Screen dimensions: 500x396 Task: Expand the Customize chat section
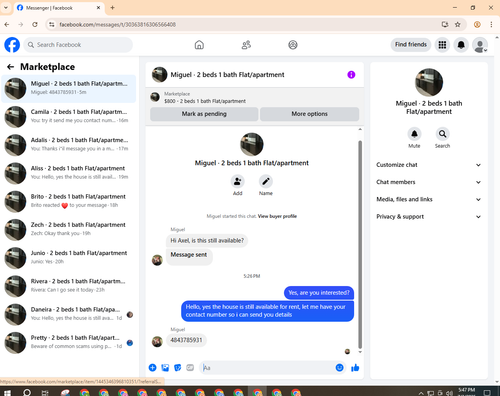(429, 165)
